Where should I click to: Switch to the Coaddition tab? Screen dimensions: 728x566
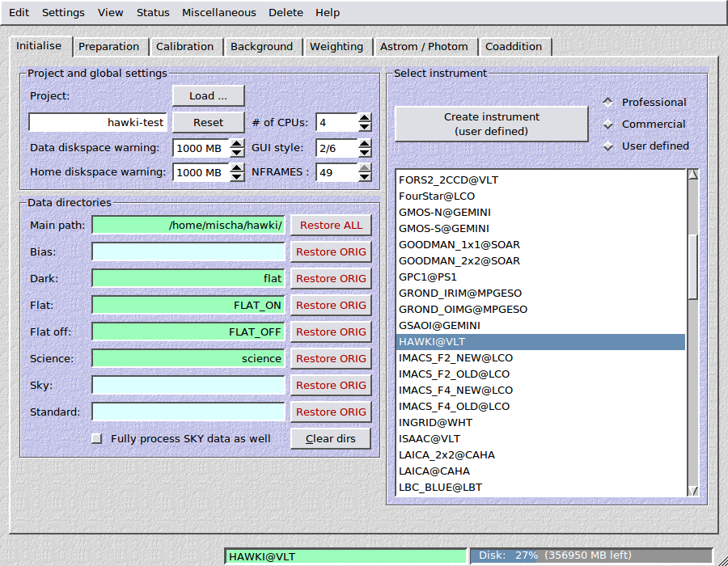click(x=514, y=46)
